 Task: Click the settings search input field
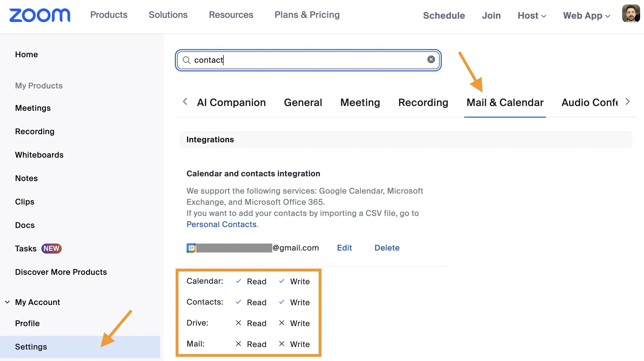(x=308, y=60)
